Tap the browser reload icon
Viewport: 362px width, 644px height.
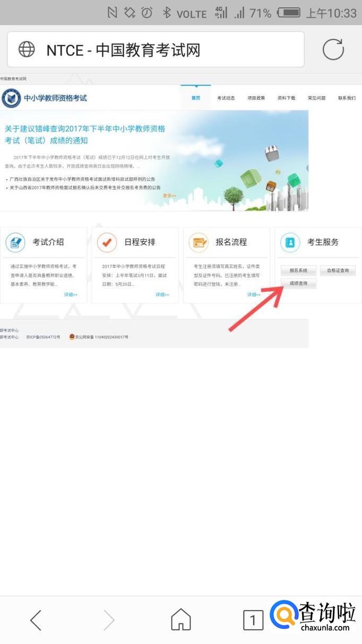(x=333, y=50)
